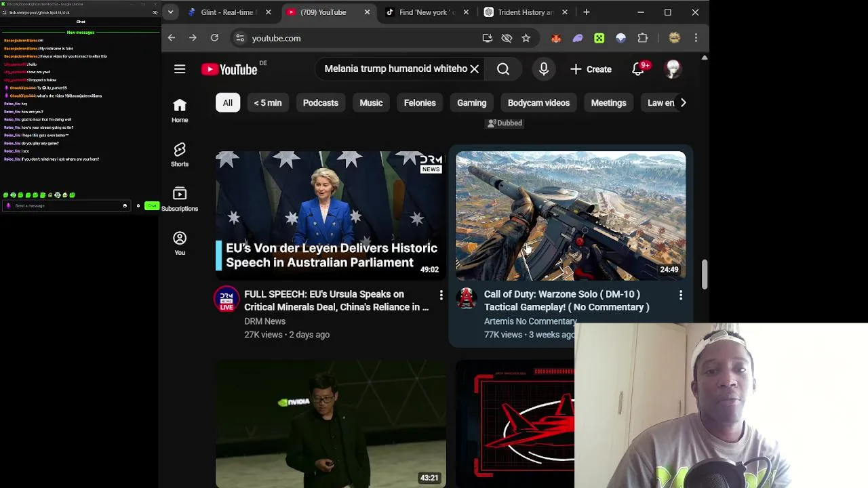This screenshot has height=488, width=868.
Task: Open more options for the DRM News video
Action: point(441,295)
